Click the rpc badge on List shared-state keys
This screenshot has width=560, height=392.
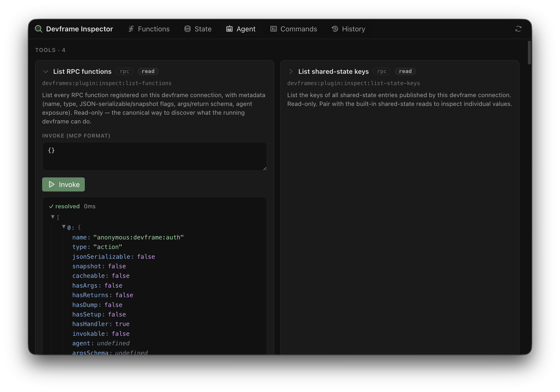[382, 72]
